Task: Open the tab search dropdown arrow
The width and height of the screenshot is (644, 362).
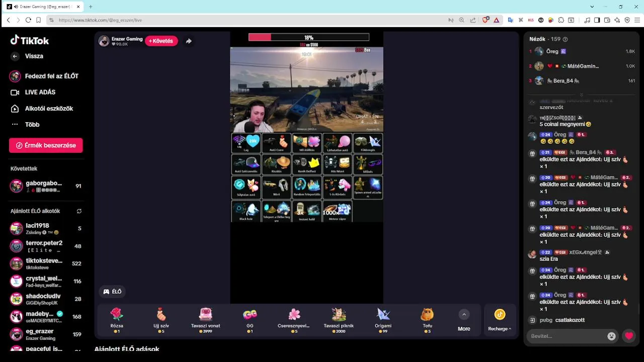Action: pos(592,7)
